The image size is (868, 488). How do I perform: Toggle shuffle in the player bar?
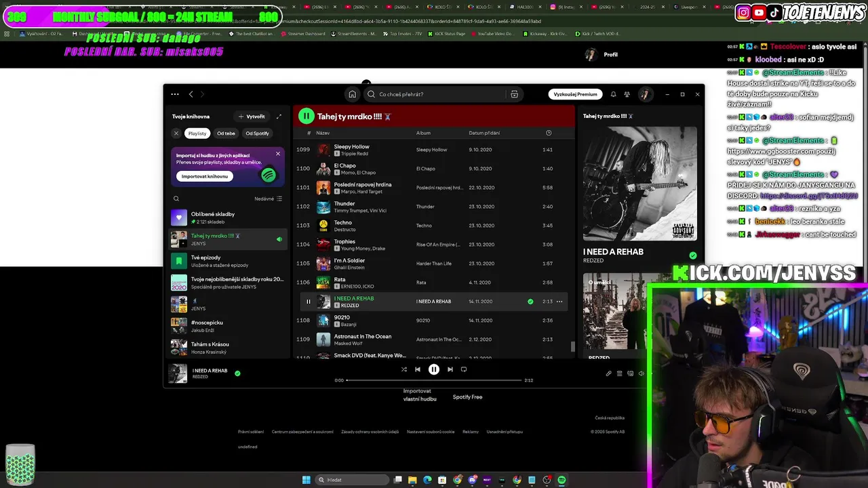[x=404, y=369]
